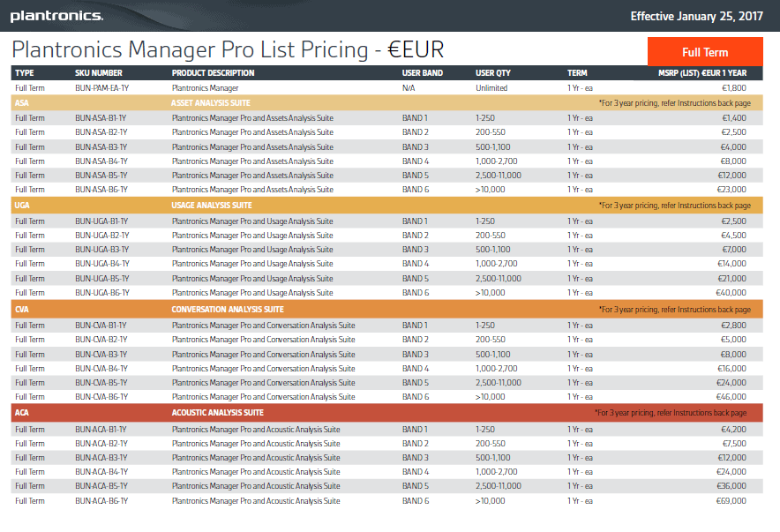Select SKU BUN-ACA-B3-1Y

tap(101, 458)
